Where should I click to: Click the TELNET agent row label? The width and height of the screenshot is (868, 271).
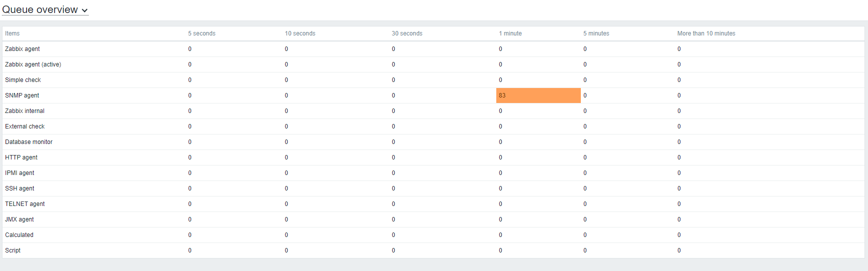[25, 204]
